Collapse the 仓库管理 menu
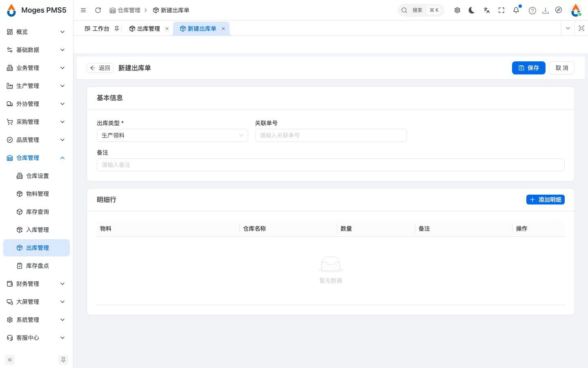Image resolution: width=588 pixels, height=368 pixels. [x=36, y=158]
